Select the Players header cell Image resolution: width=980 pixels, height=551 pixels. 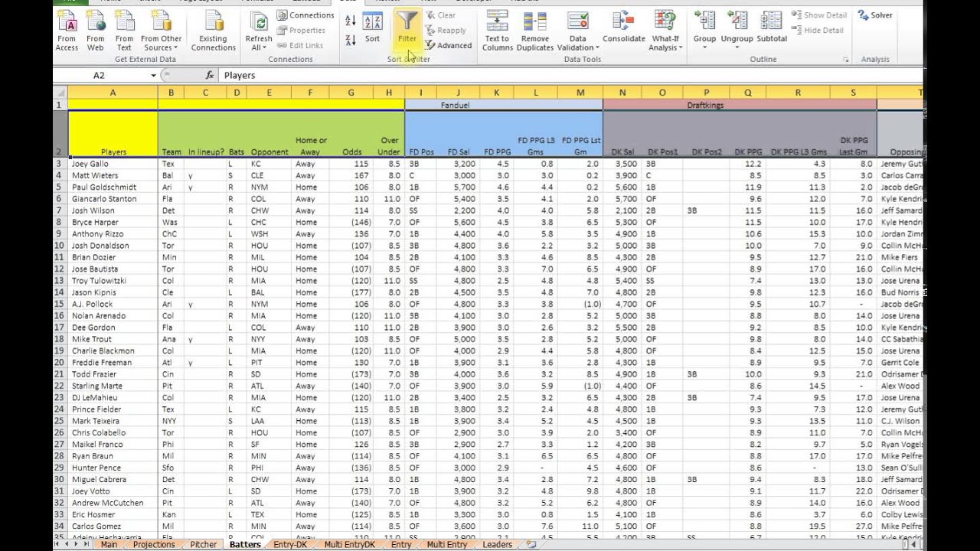113,134
